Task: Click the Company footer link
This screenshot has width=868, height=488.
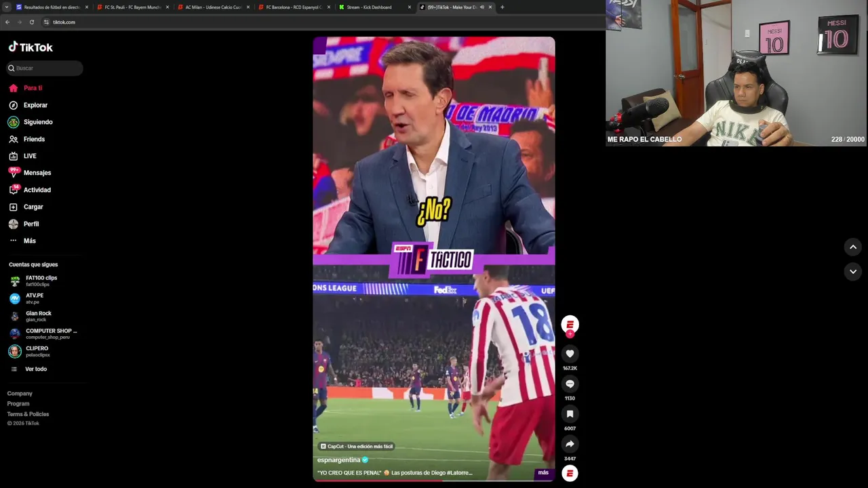Action: [x=20, y=394]
